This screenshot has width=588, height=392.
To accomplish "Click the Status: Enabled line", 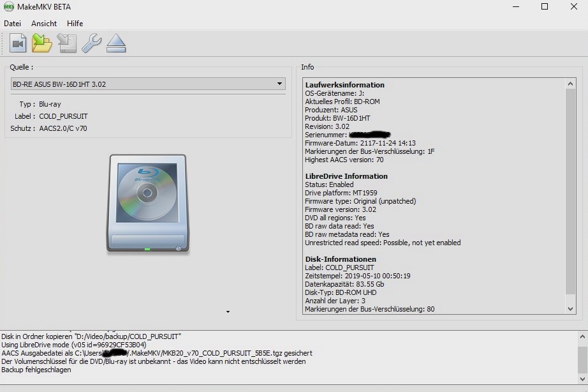I will click(x=329, y=185).
